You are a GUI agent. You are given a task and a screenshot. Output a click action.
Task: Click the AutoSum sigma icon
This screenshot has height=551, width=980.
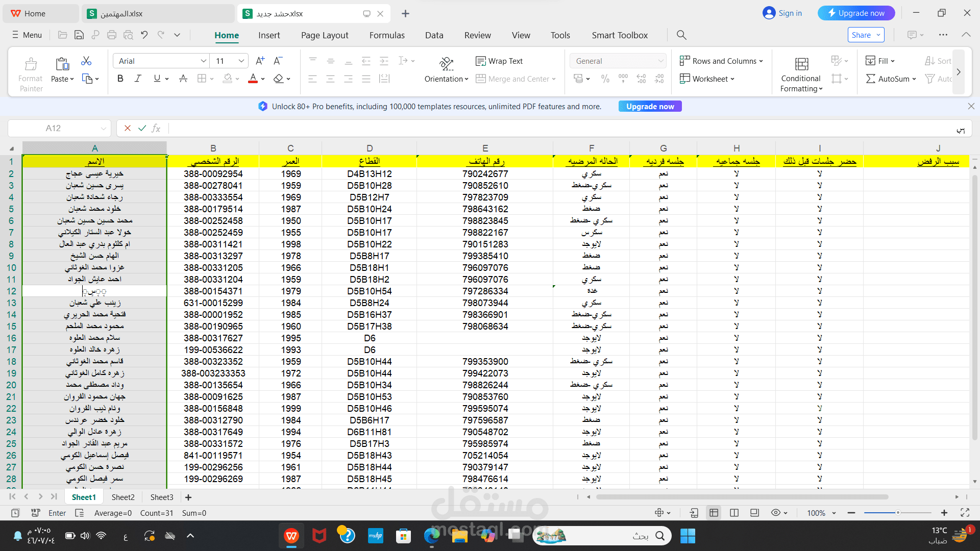[x=871, y=79]
